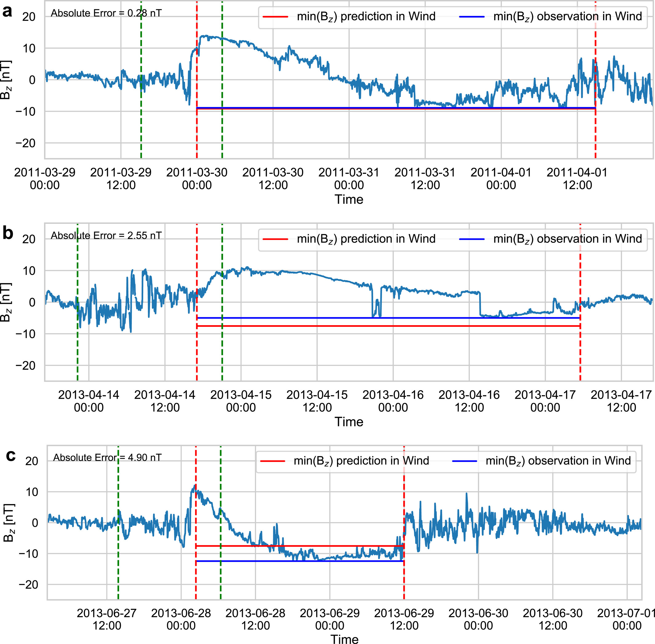The height and width of the screenshot is (644, 655).
Task: Click blue observation legend swatch in panel b
Action: click(x=472, y=239)
